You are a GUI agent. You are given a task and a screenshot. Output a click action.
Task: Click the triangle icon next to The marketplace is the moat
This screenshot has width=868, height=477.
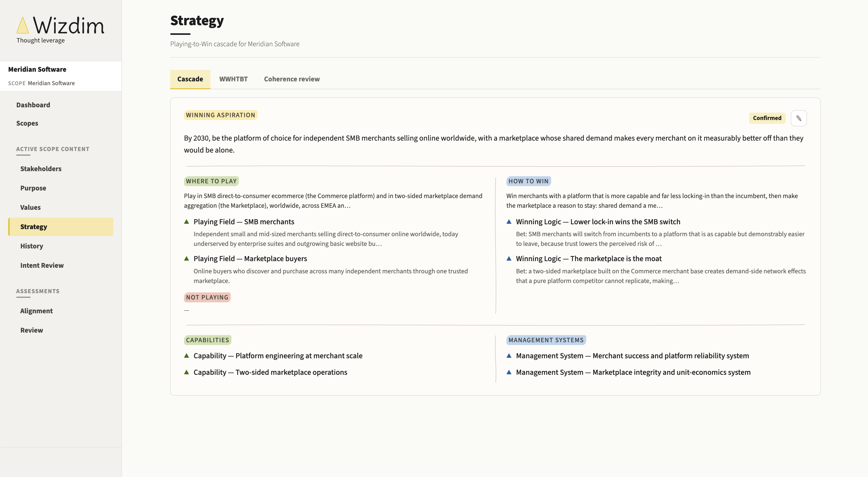pyautogui.click(x=509, y=259)
